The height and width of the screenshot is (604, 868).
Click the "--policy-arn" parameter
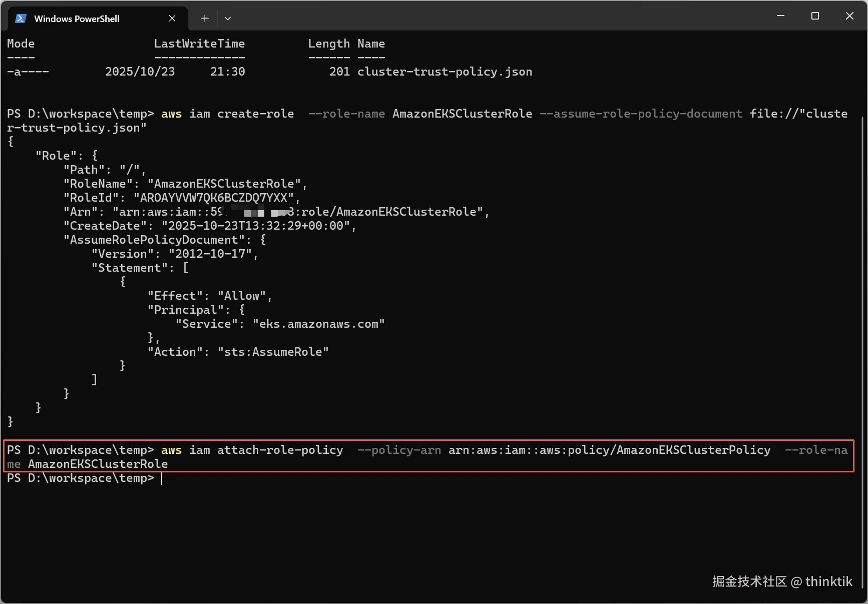[x=399, y=450]
